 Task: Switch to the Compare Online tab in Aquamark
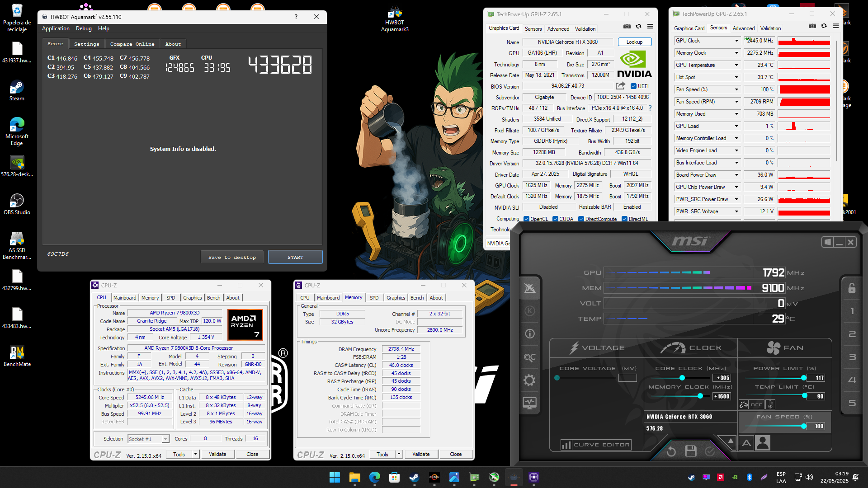click(x=132, y=44)
